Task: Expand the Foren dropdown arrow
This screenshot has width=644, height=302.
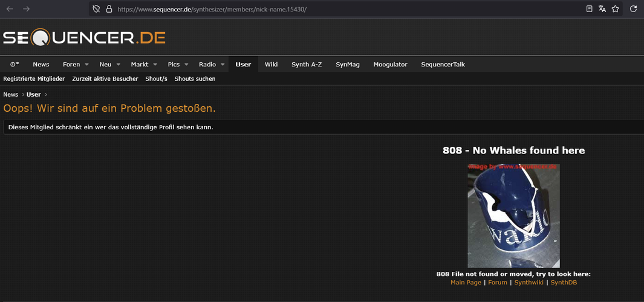Action: (86, 65)
